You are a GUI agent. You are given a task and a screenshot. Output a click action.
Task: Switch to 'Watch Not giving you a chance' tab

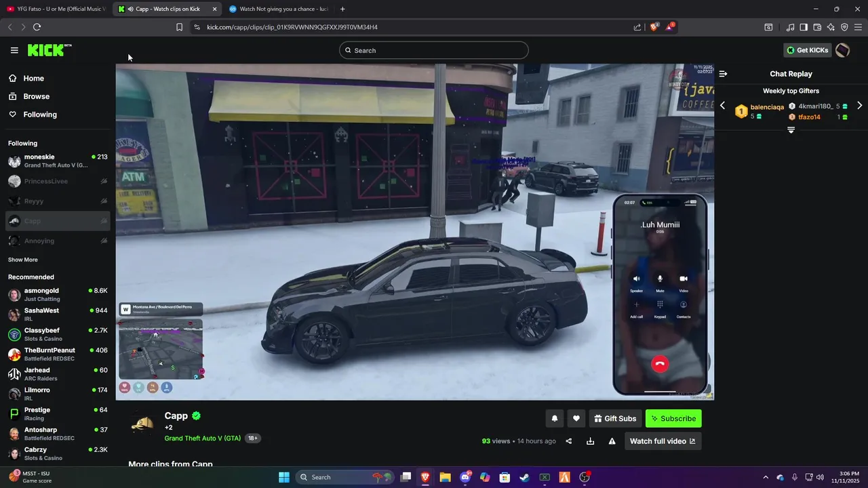click(279, 9)
